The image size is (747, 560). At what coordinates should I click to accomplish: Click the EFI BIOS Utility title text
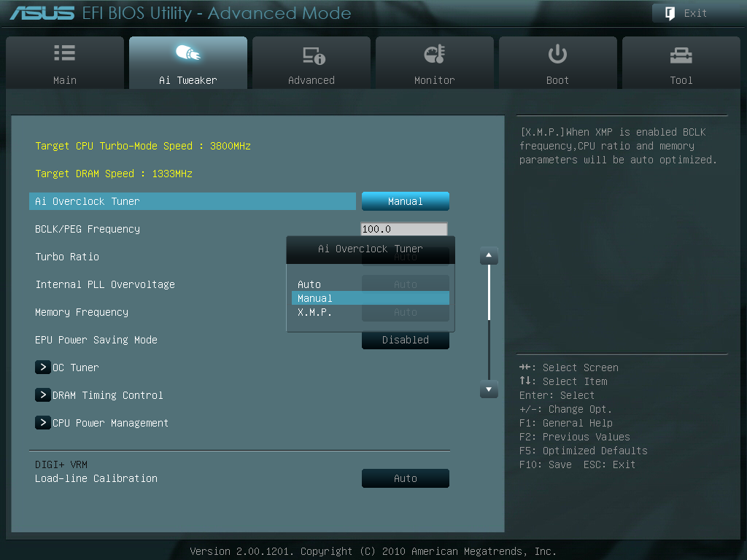pyautogui.click(x=217, y=13)
